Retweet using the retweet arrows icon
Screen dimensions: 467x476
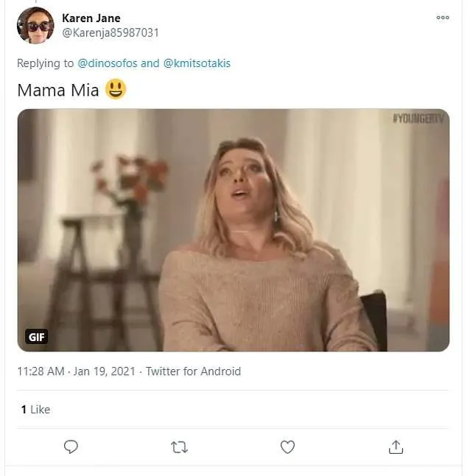tap(179, 447)
